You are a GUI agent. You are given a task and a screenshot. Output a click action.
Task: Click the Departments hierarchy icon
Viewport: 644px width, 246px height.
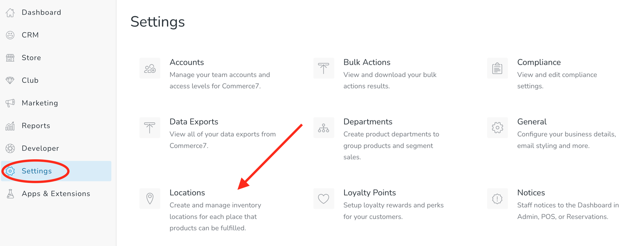(x=323, y=128)
